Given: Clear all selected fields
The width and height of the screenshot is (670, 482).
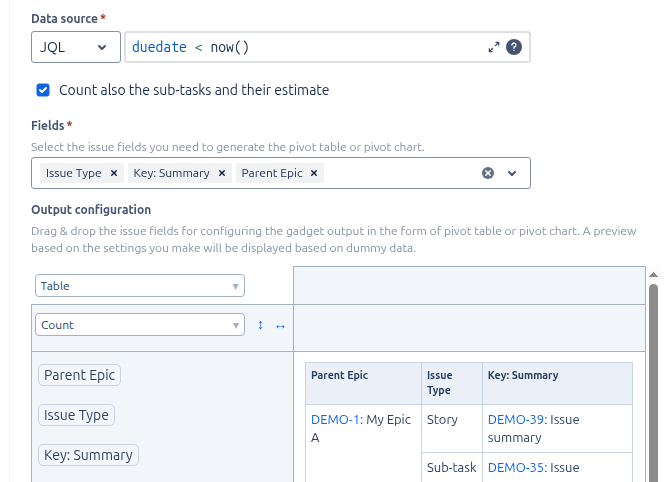Looking at the screenshot, I should (488, 173).
